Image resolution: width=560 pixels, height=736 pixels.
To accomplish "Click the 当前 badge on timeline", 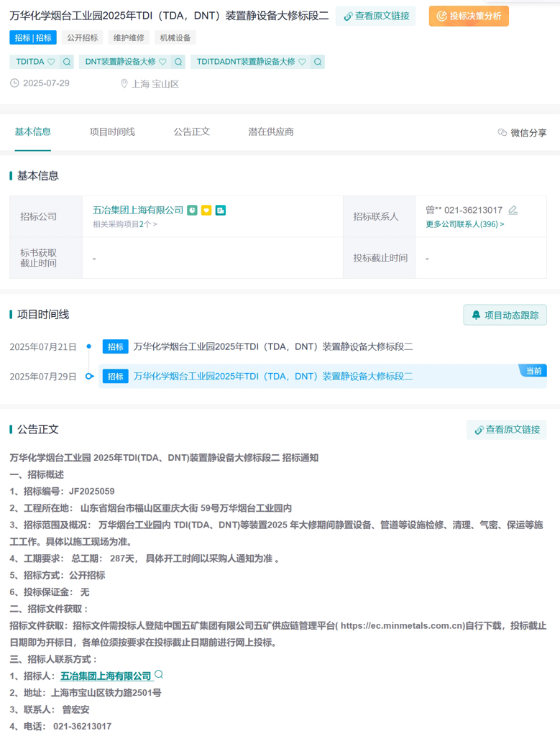I will coord(533,371).
